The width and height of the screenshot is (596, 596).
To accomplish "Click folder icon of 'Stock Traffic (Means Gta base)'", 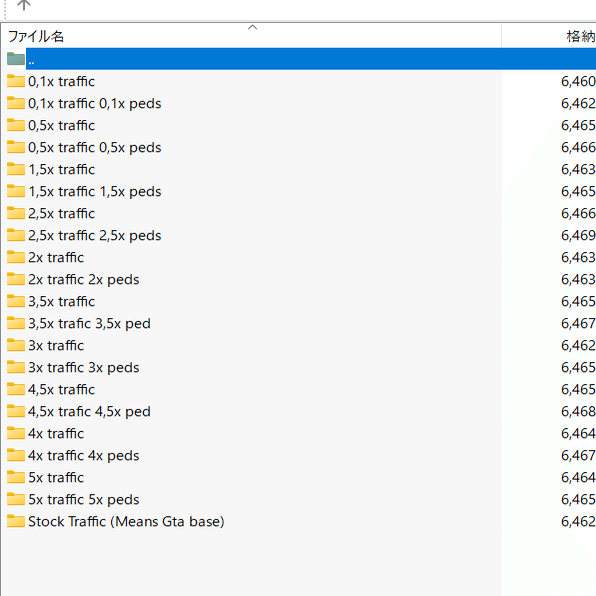I will coord(16,521).
